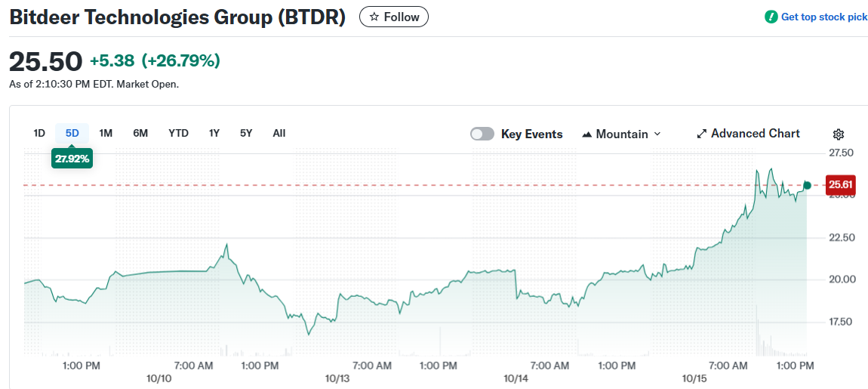
Task: Show the YTD time range
Action: tap(178, 133)
